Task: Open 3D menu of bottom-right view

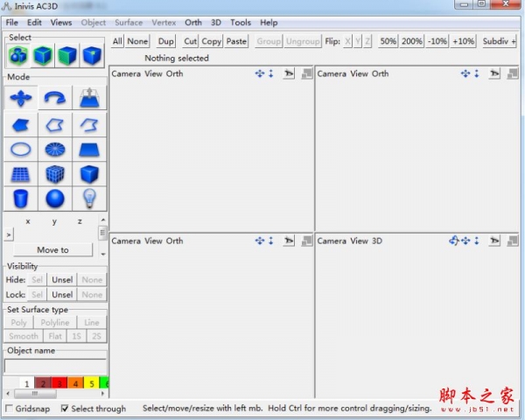Action: [x=376, y=241]
